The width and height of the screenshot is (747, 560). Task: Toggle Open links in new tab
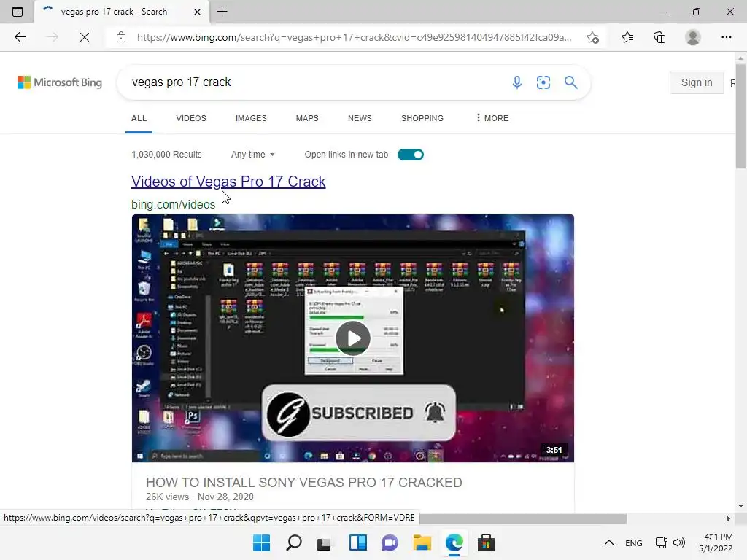[x=410, y=155]
